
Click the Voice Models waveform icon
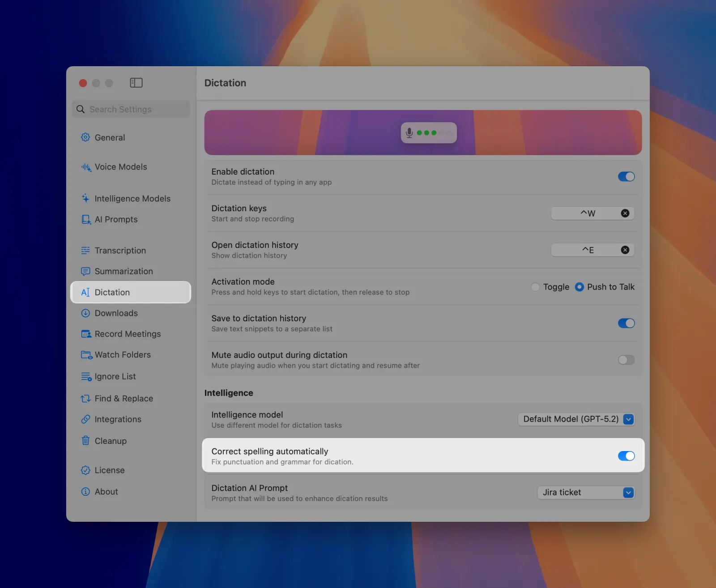(x=85, y=167)
